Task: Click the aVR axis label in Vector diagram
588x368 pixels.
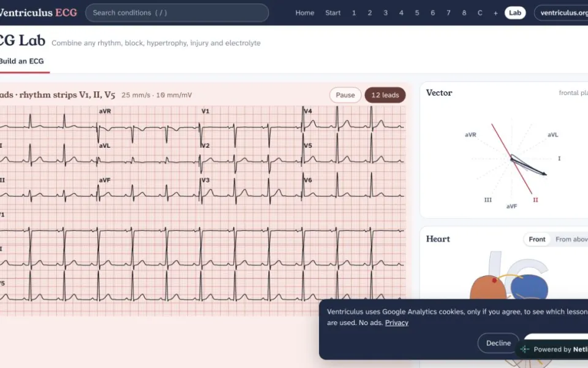Action: [x=470, y=135]
